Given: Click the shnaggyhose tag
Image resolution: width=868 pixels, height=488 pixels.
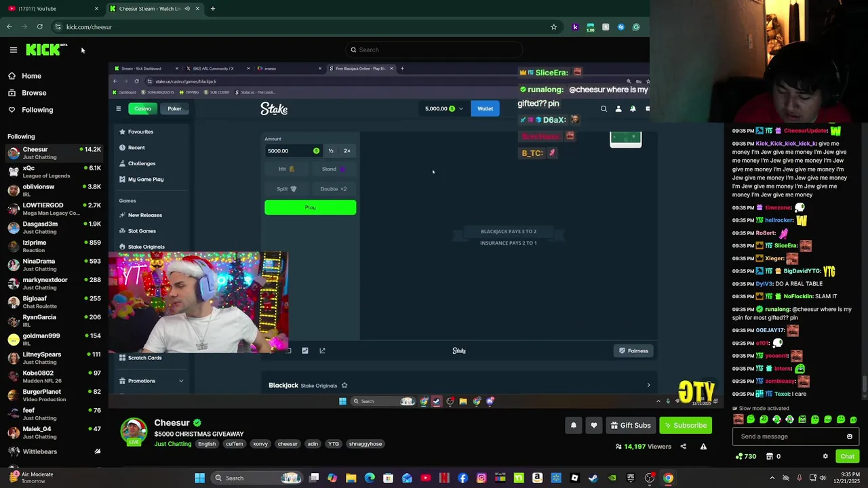Looking at the screenshot, I should [366, 444].
